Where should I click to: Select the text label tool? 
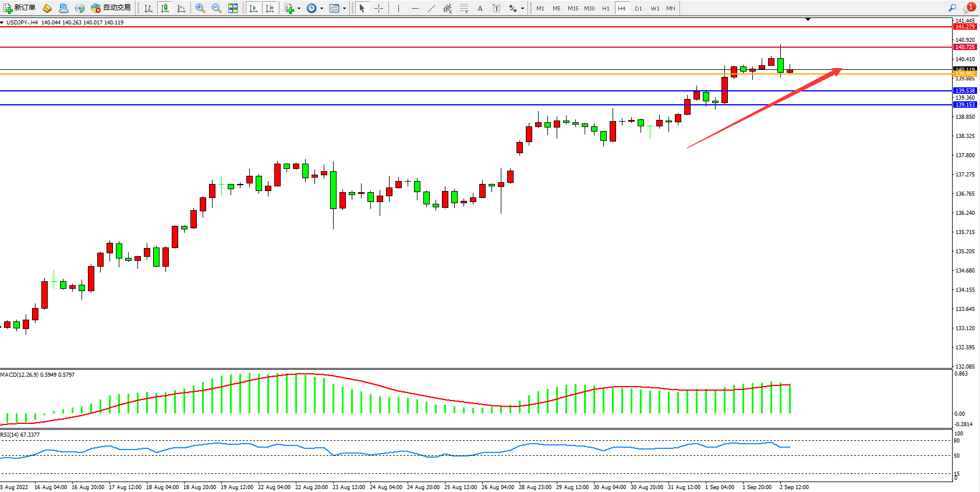[496, 8]
